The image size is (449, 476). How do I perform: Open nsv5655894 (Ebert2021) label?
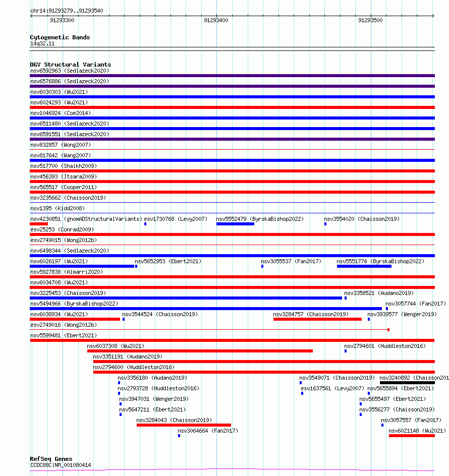tap(401, 389)
